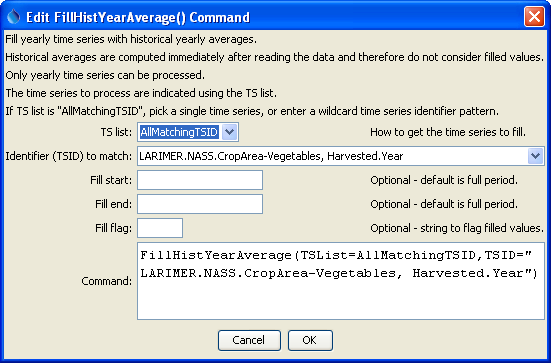The height and width of the screenshot is (363, 551).
Task: Close the FillHistYearAverage command dialog
Action: [534, 17]
